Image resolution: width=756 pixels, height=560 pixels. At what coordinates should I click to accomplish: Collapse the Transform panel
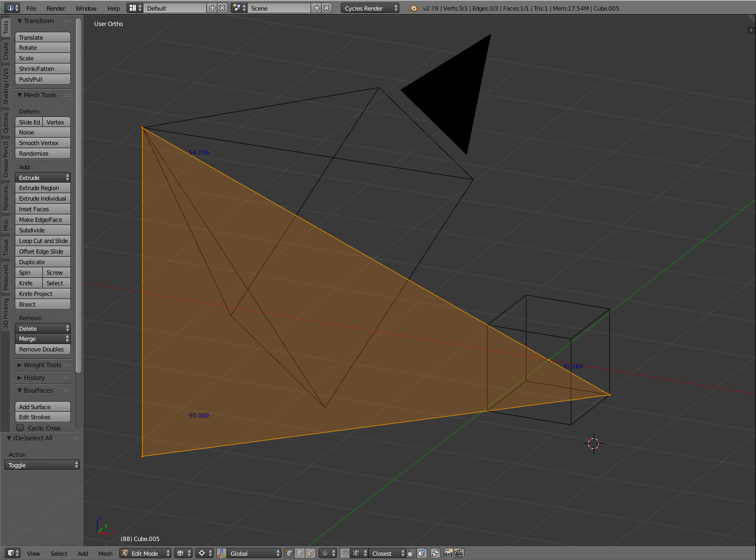coord(20,21)
